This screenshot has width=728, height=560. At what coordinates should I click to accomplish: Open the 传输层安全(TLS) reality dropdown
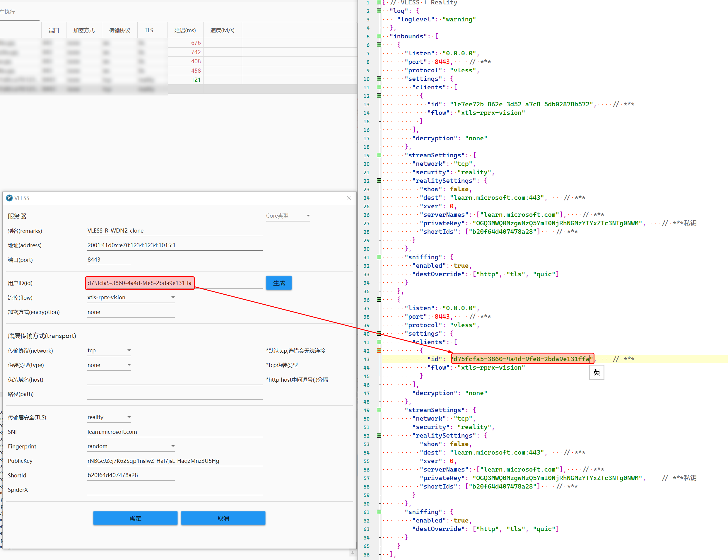point(109,417)
